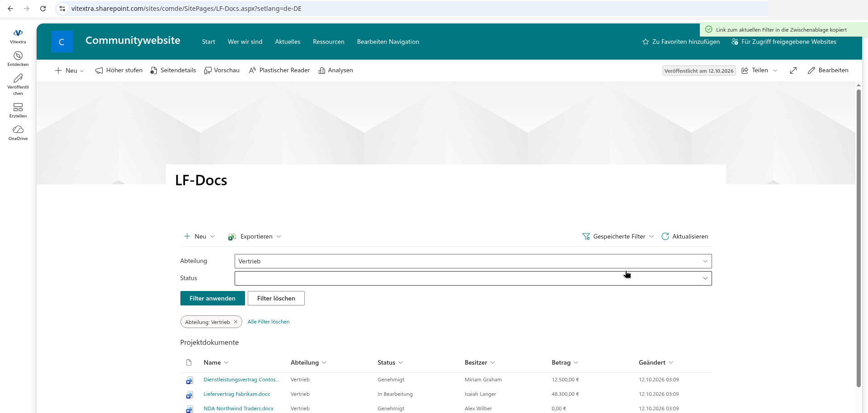Open OneDrive in the left app bar
The image size is (868, 413).
[18, 133]
